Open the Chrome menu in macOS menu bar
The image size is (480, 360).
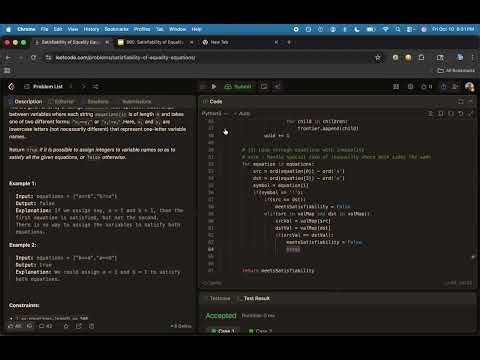[26, 29]
